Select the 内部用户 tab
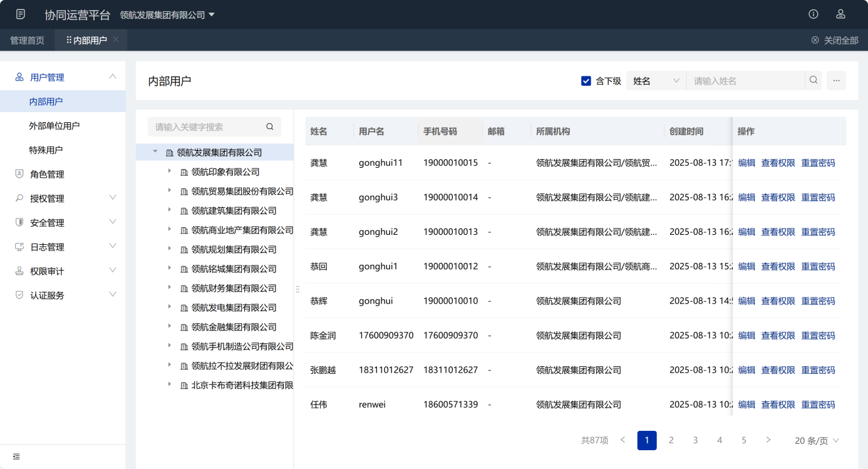 tap(91, 40)
